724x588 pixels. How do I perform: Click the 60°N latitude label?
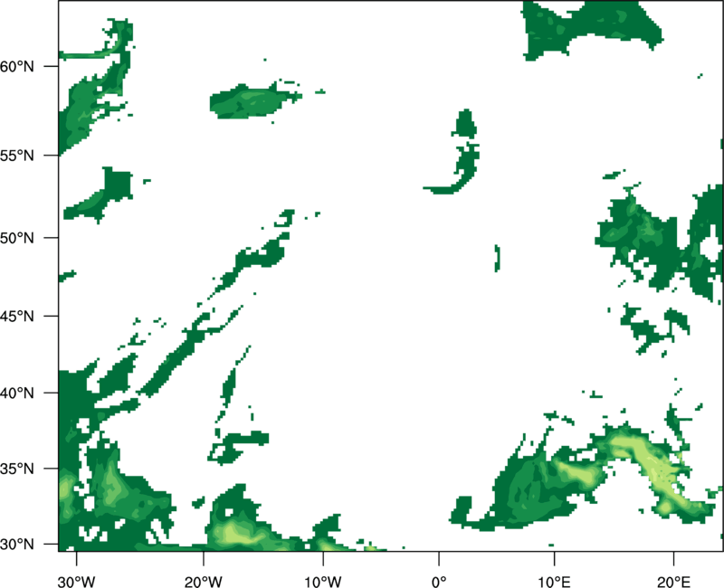[17, 66]
